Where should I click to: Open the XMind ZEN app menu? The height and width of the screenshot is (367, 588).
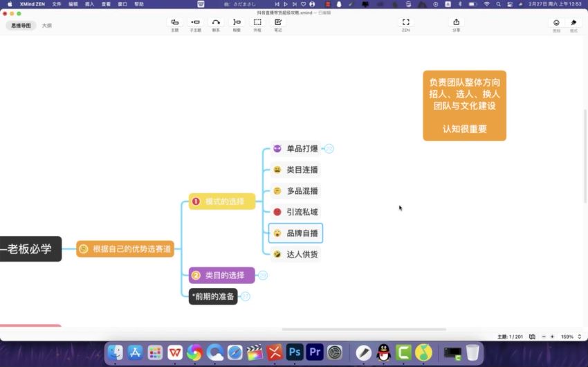point(33,4)
